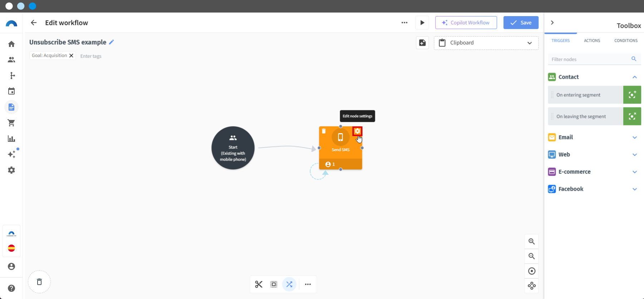The width and height of the screenshot is (644, 299).
Task: Toggle the shuffle connection mode tool
Action: coord(289,284)
